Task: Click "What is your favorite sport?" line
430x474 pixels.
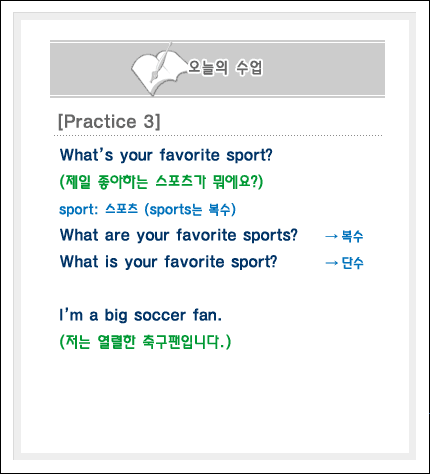Action: coord(168,262)
